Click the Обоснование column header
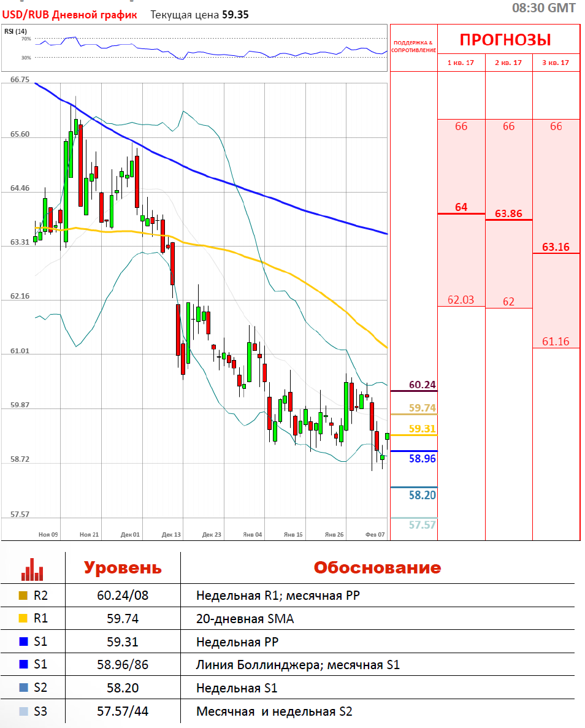This screenshot has width=585, height=728. point(377,567)
